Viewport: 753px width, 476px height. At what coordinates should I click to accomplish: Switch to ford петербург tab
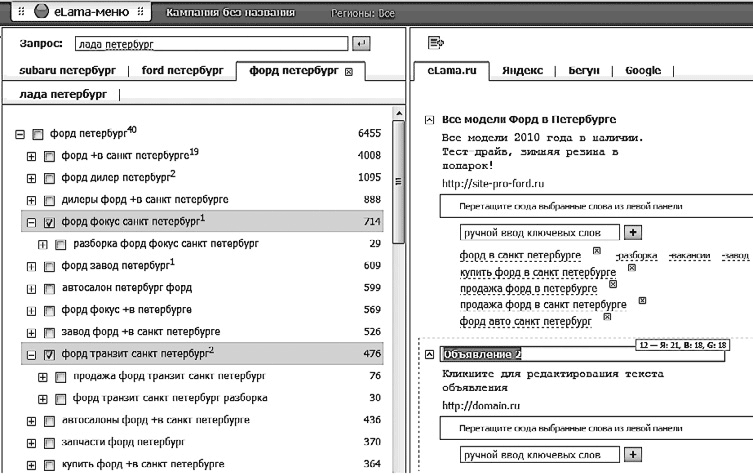coord(182,71)
